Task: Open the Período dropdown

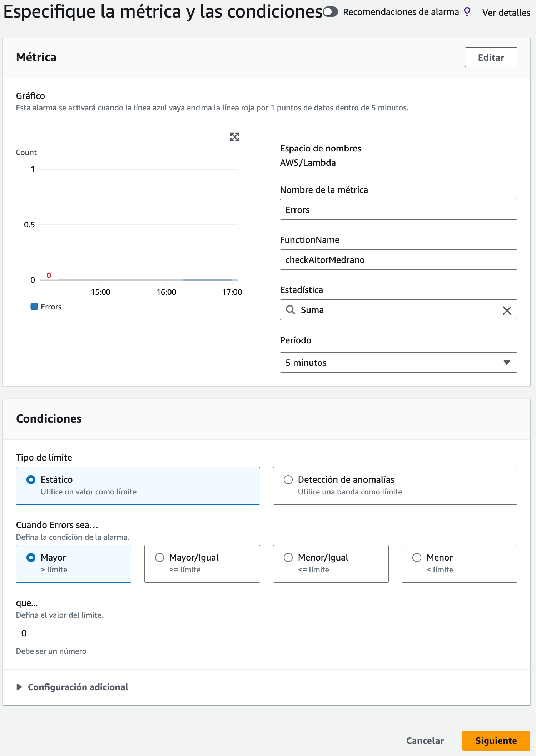Action: pyautogui.click(x=398, y=363)
